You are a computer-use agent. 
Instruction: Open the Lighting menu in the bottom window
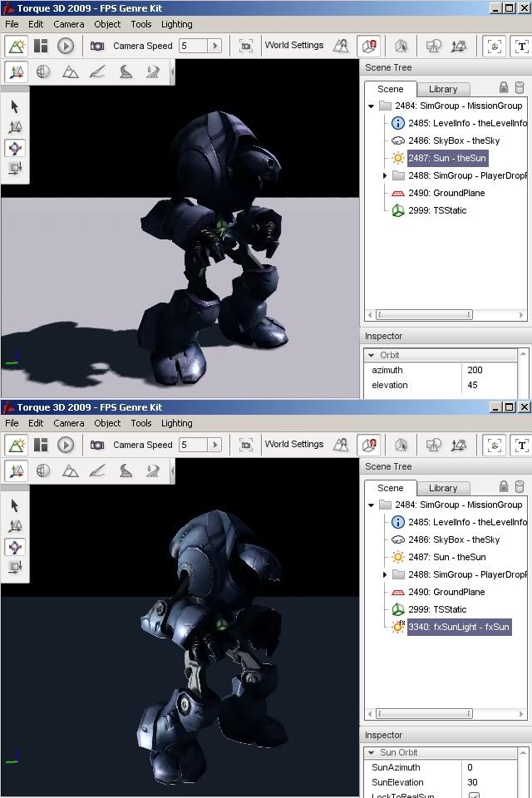tap(176, 423)
